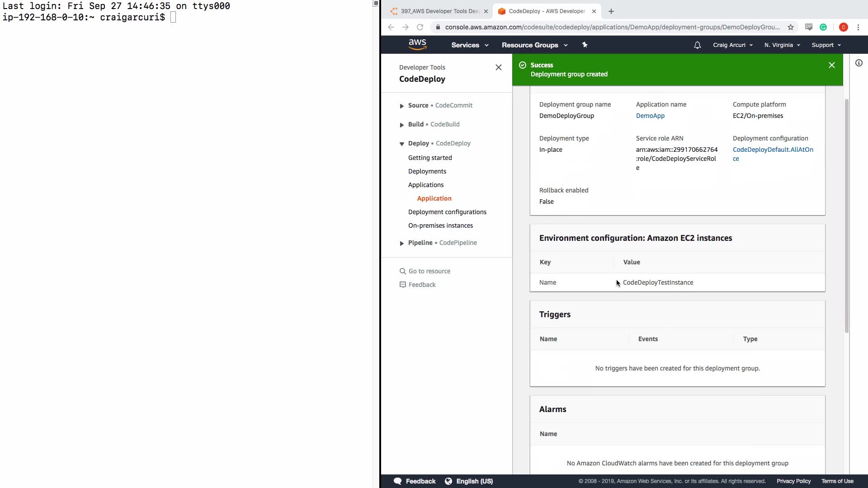Image resolution: width=868 pixels, height=488 pixels.
Task: Open the notifications bell icon
Action: pyautogui.click(x=697, y=45)
